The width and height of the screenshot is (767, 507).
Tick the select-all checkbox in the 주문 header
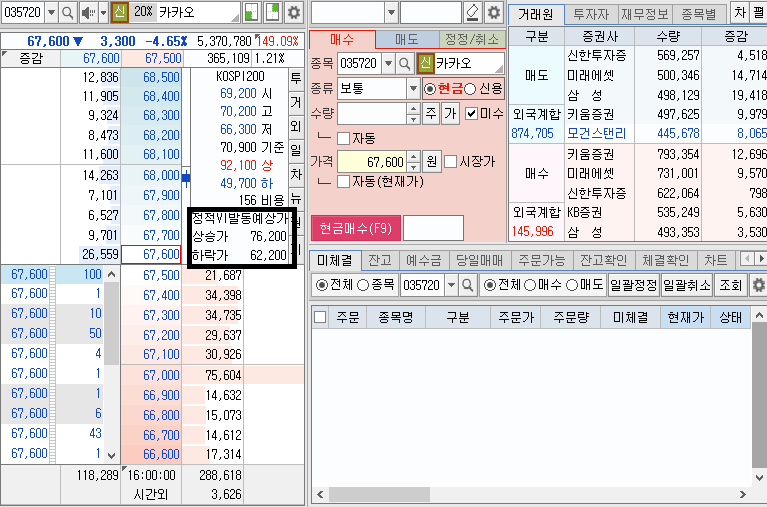coord(320,318)
